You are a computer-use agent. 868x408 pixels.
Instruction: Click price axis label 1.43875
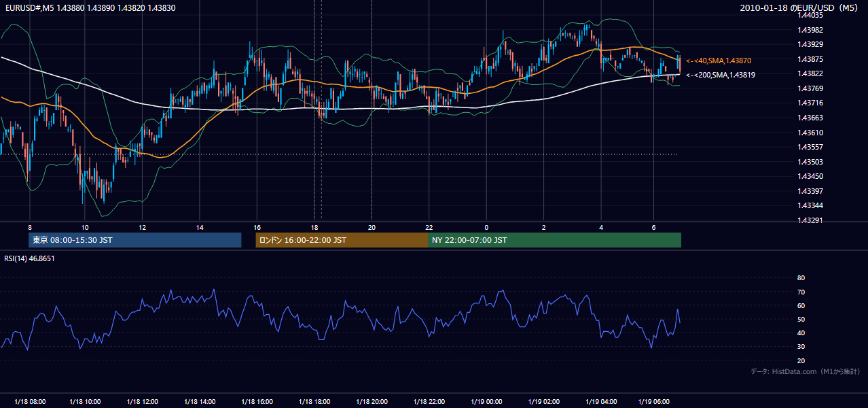[x=810, y=59]
